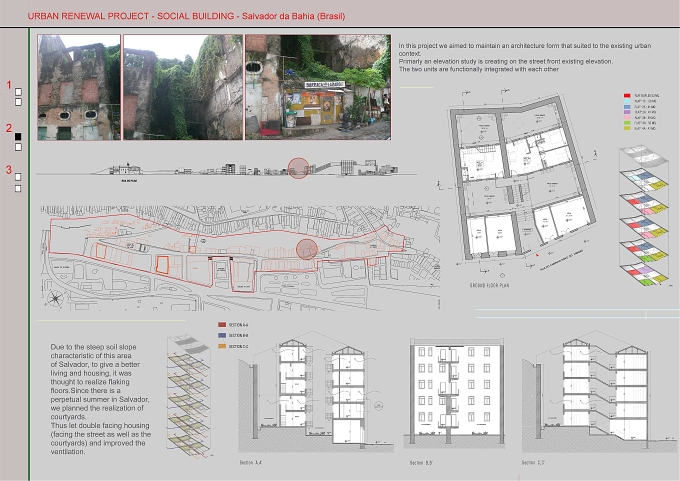Go to board number 3 in sidebar

click(9, 170)
